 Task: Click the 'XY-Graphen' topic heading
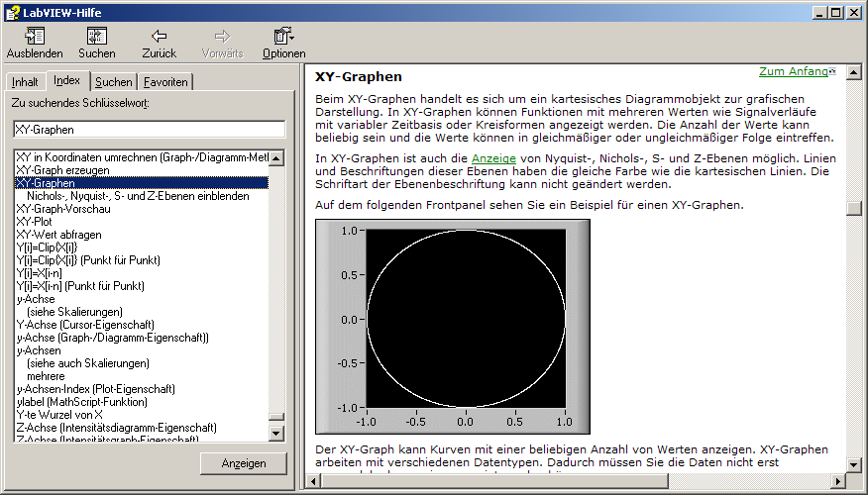coord(359,77)
